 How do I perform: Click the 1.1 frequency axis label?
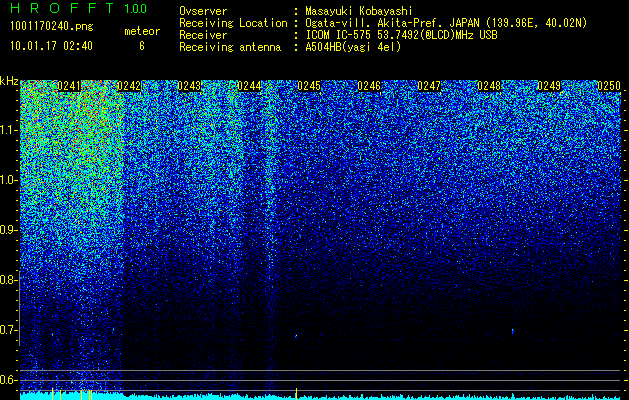(x=9, y=130)
